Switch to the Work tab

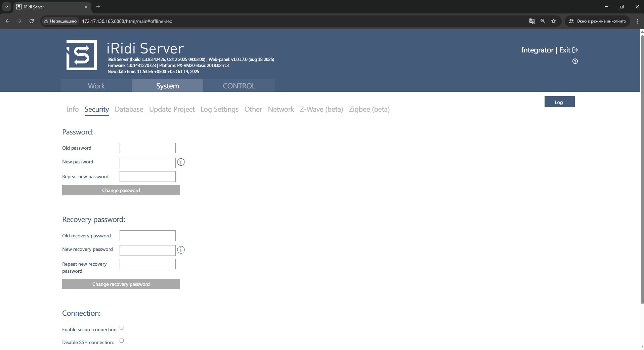[96, 86]
